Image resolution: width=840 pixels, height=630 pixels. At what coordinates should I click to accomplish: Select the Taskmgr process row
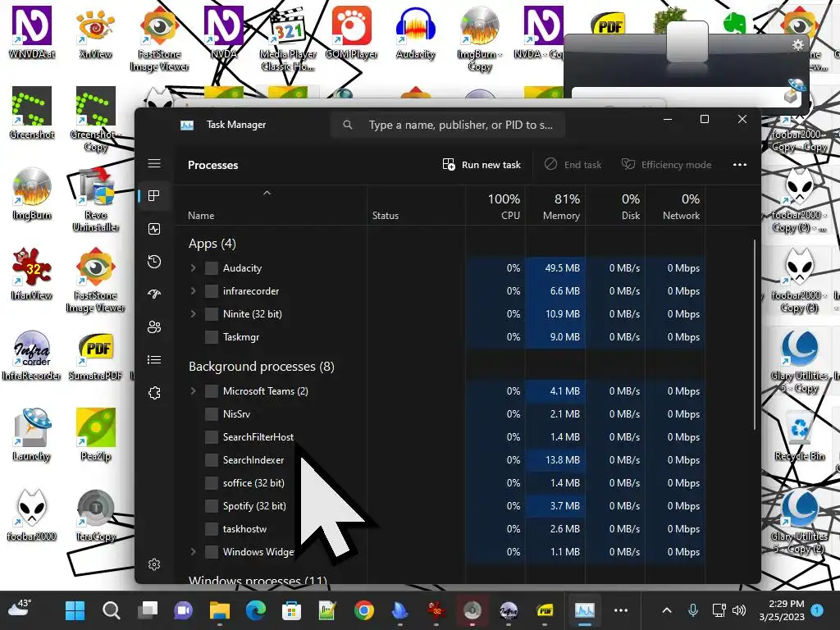click(441, 337)
